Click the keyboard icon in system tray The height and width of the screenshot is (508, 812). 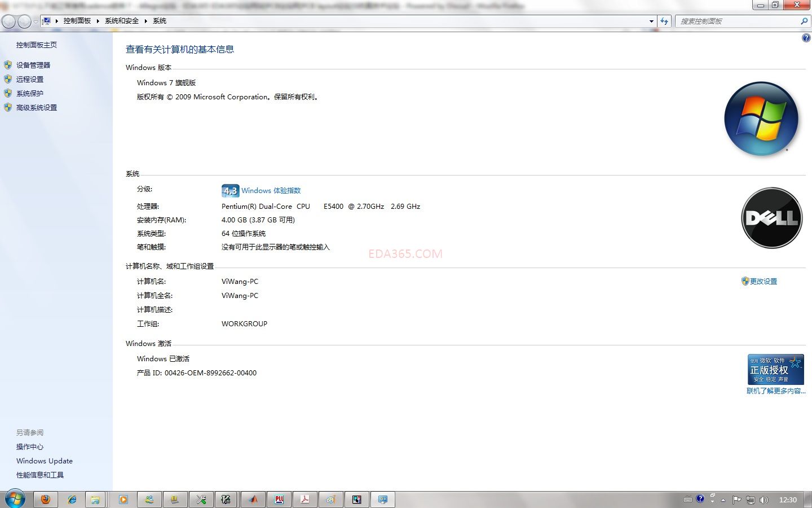tap(688, 499)
